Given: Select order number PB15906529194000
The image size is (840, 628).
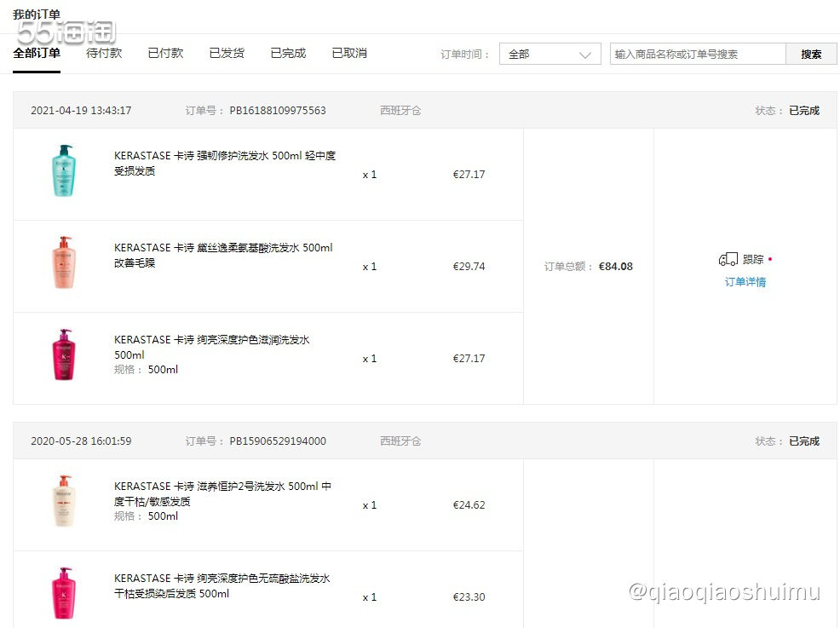Looking at the screenshot, I should (278, 441).
